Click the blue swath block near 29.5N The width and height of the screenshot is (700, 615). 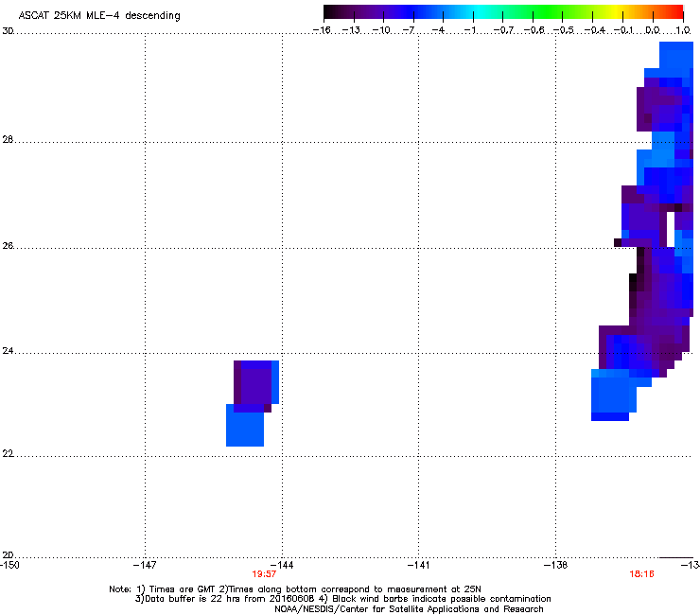coord(676,56)
